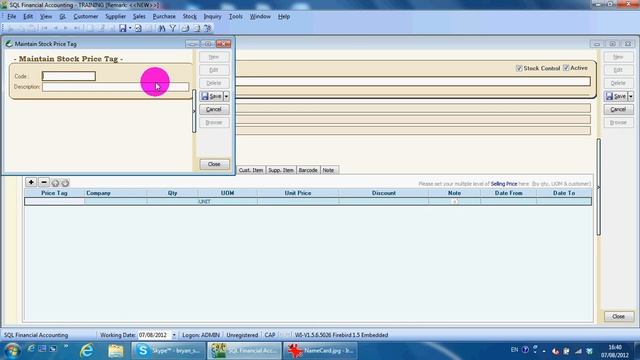Screen dimensions: 640x360
Task: Open the Working Date dropdown arrow
Action: pyautogui.click(x=174, y=335)
